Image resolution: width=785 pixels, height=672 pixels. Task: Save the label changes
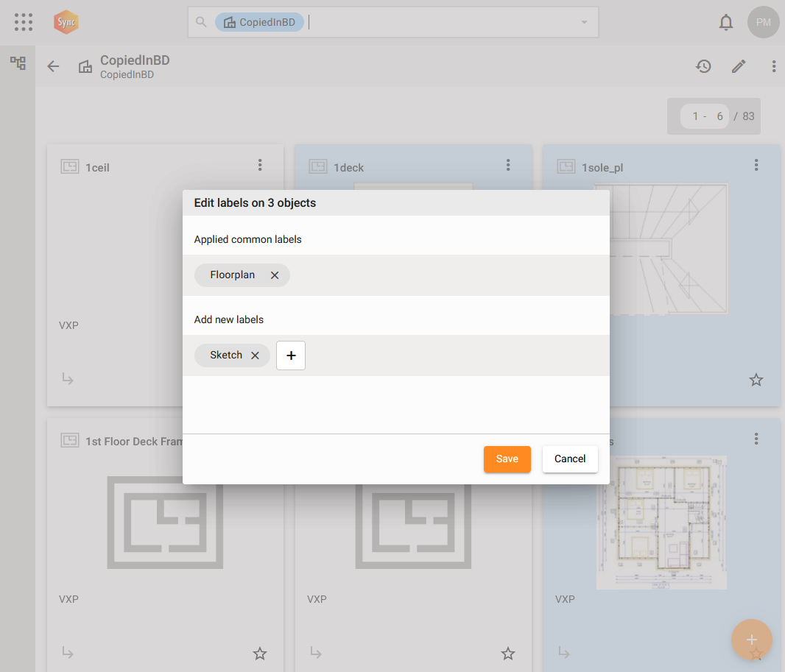point(507,459)
